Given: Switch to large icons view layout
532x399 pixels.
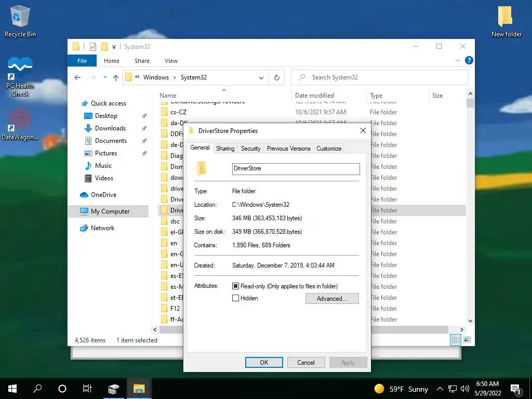Looking at the screenshot, I should click(467, 340).
